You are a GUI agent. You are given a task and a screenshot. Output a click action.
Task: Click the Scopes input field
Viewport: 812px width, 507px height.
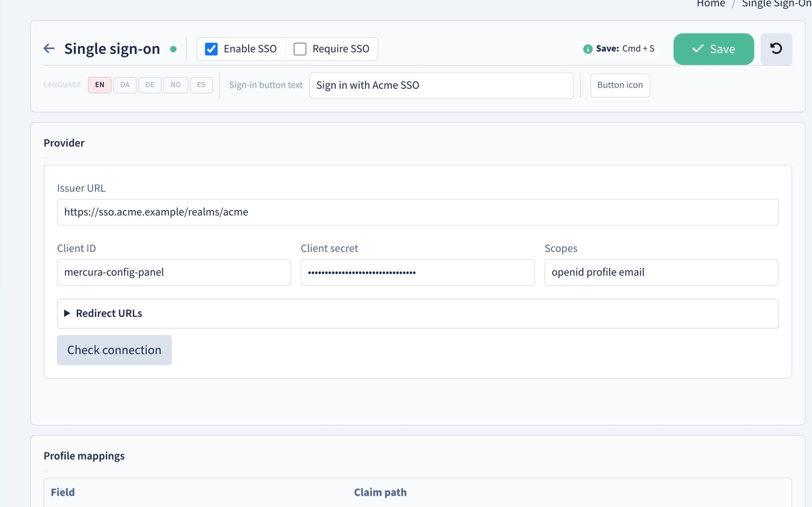pos(661,272)
